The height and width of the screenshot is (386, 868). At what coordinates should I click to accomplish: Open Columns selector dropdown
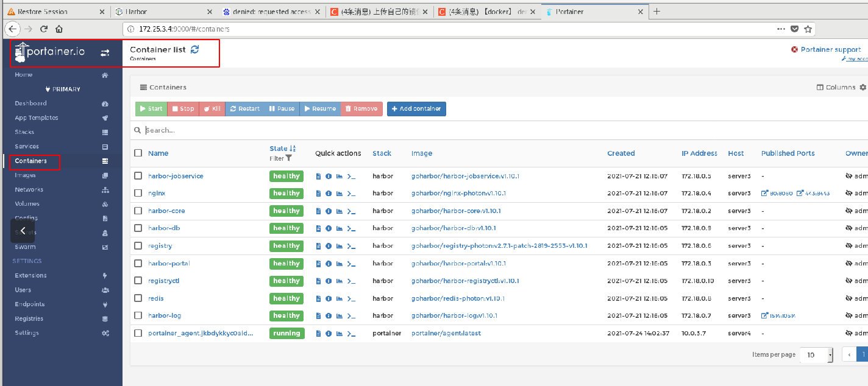[836, 87]
